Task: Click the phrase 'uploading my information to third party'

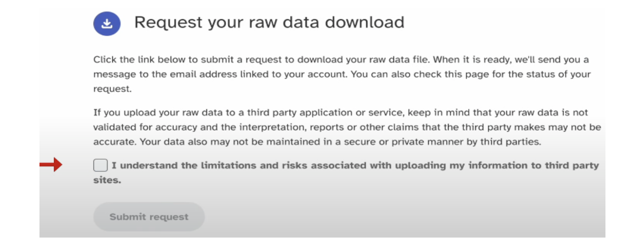Action: click(498, 165)
